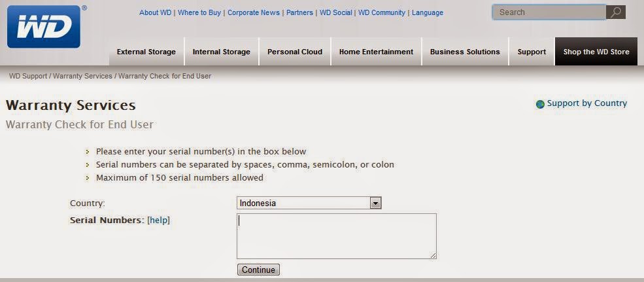Open the Country dropdown arrow
This screenshot has width=644, height=282.
pos(375,203)
